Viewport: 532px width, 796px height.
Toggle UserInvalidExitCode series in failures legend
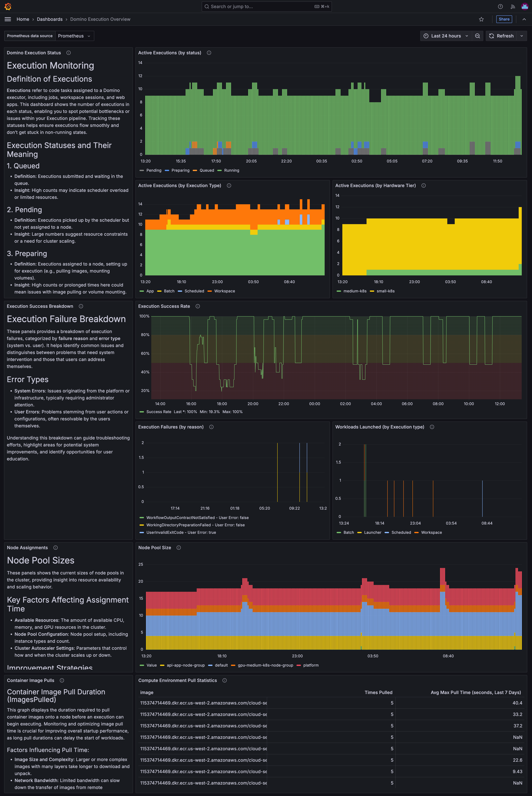coord(181,533)
